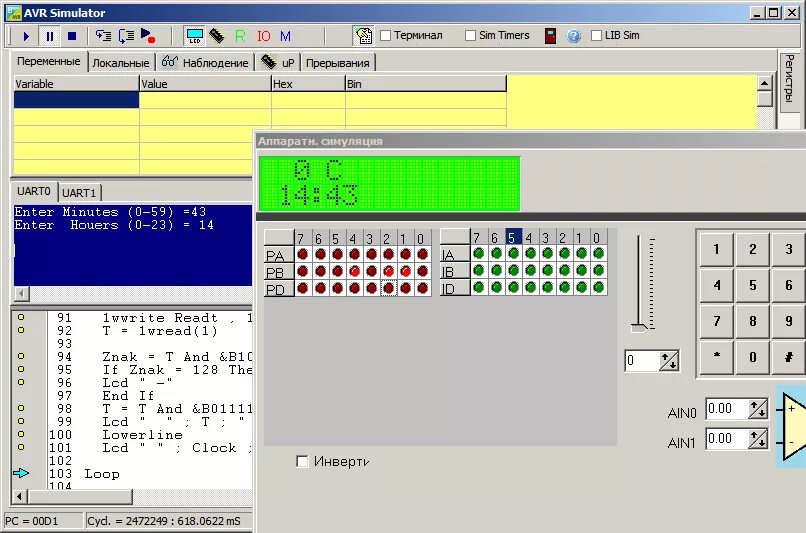
Task: Open the Прерывания tab
Action: click(338, 63)
